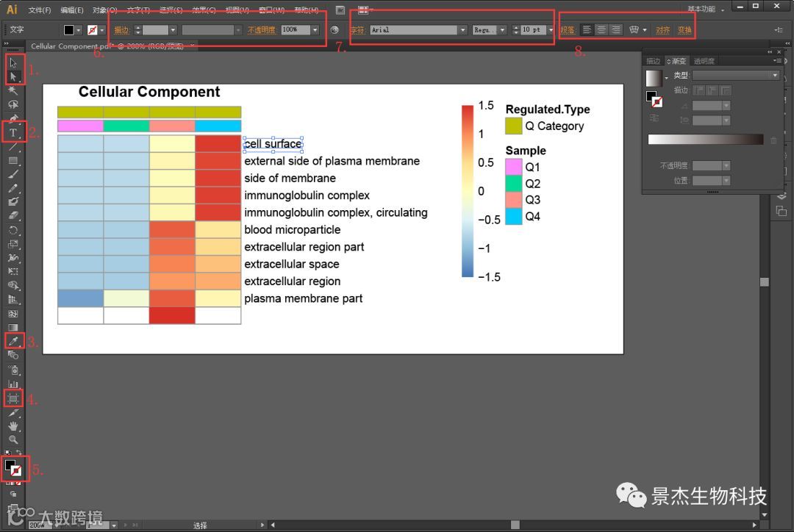Click the 变换 transform link
Image resolution: width=794 pixels, height=532 pixels.
684,30
